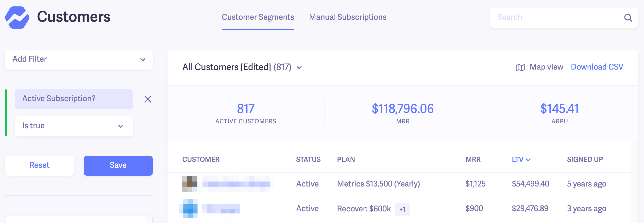Sort by the Signed Up column header
This screenshot has height=223, width=644.
pos(585,159)
